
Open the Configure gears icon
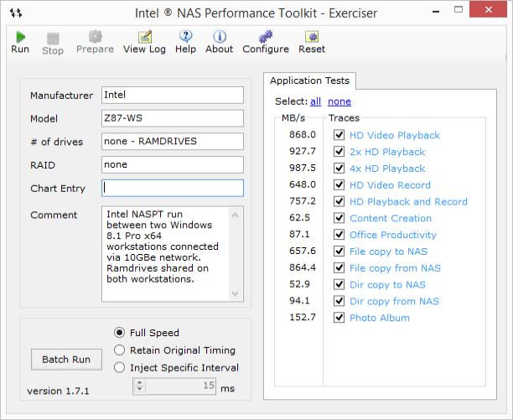[266, 37]
